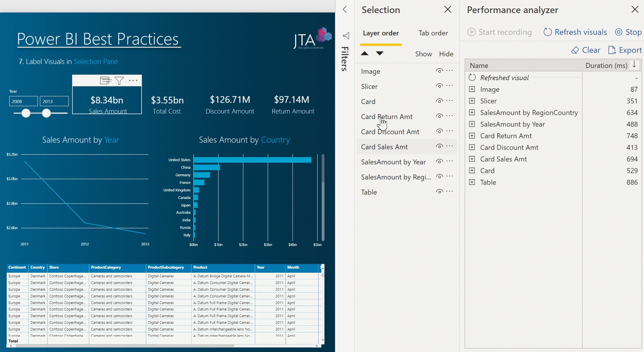Click Refresh visuals button
Screen dimensions: 644x352
pyautogui.click(x=575, y=32)
